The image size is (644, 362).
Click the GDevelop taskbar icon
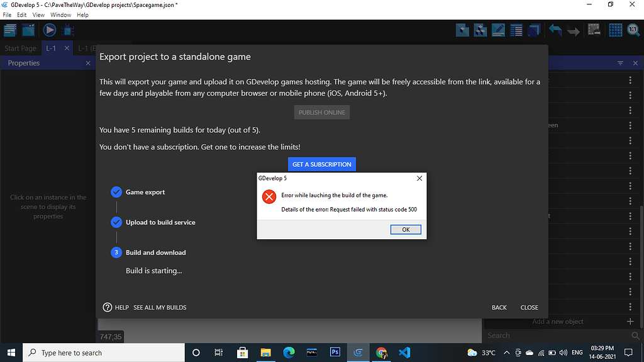pyautogui.click(x=358, y=353)
